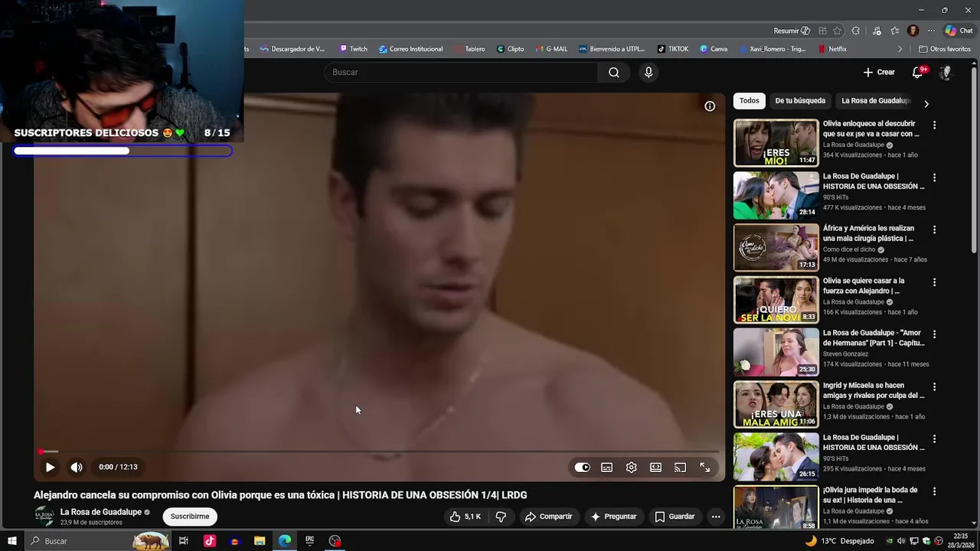Open the Preguntar AI button

(613, 517)
